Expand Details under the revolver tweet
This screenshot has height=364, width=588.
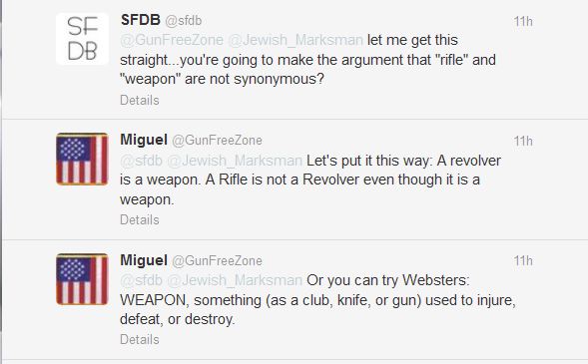(140, 219)
